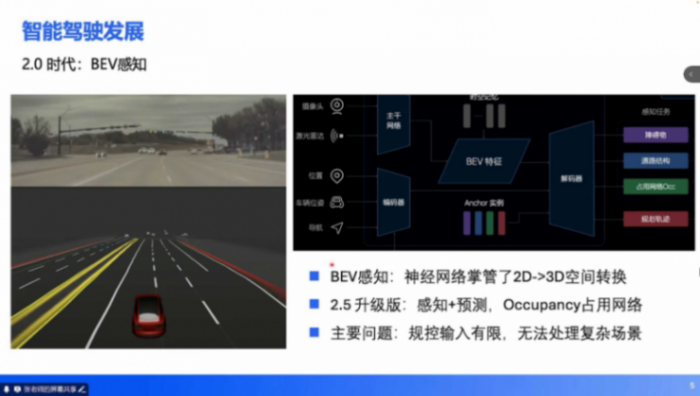Click the purple Anchor instance bar
Screen dimensions: 700x396
click(x=467, y=223)
